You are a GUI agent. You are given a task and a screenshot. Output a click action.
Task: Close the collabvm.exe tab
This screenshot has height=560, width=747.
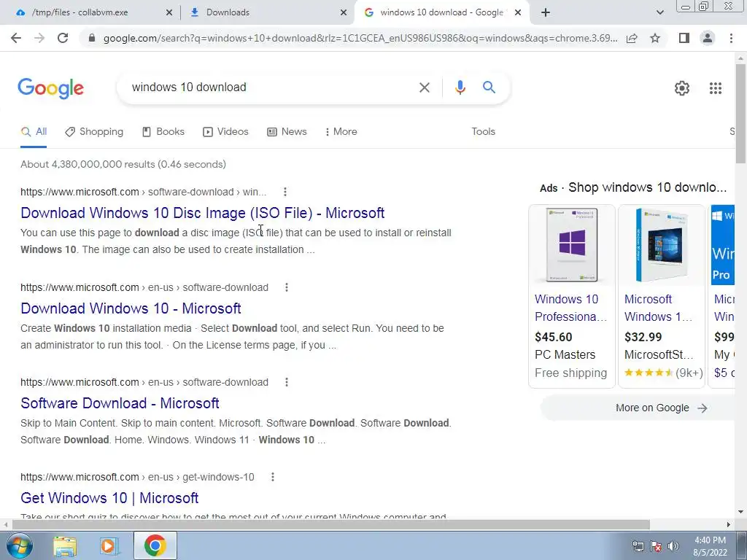tap(169, 13)
